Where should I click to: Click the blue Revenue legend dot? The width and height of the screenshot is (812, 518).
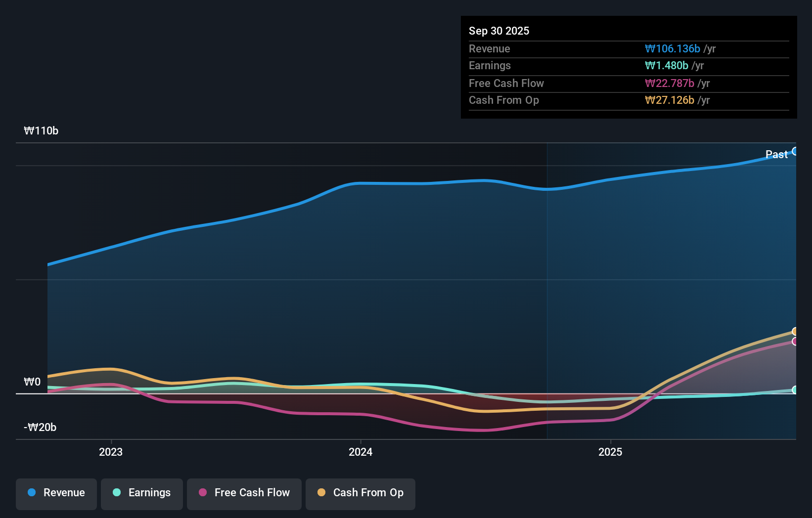pos(31,492)
